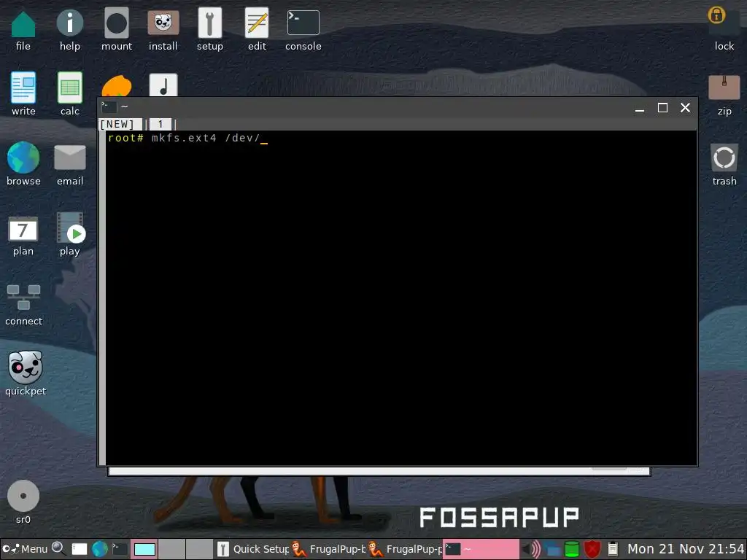Open the trash icon
Viewport: 747px width, 560px height.
(x=724, y=157)
